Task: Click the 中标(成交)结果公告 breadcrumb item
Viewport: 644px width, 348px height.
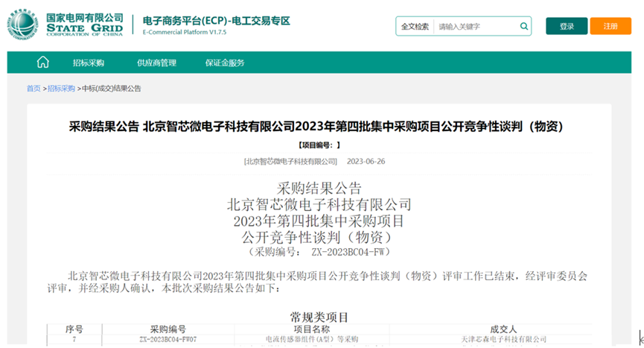Action: pyautogui.click(x=111, y=89)
